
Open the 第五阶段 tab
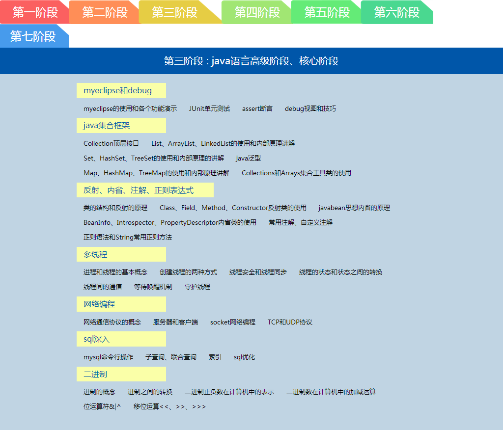pyautogui.click(x=327, y=12)
